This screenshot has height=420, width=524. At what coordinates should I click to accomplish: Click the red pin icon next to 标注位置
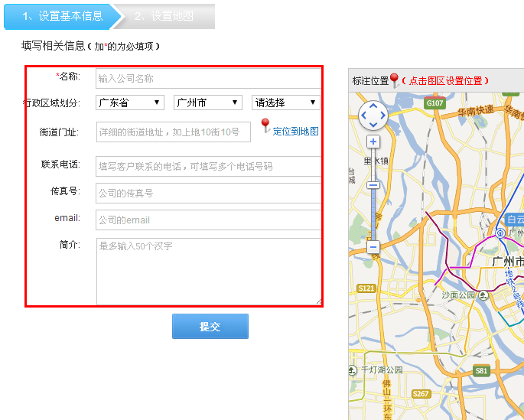click(394, 80)
